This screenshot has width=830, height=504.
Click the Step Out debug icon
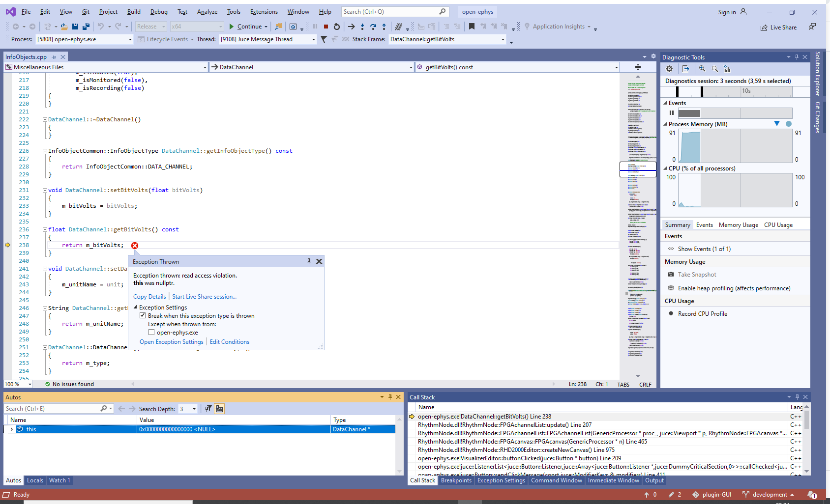click(x=384, y=26)
